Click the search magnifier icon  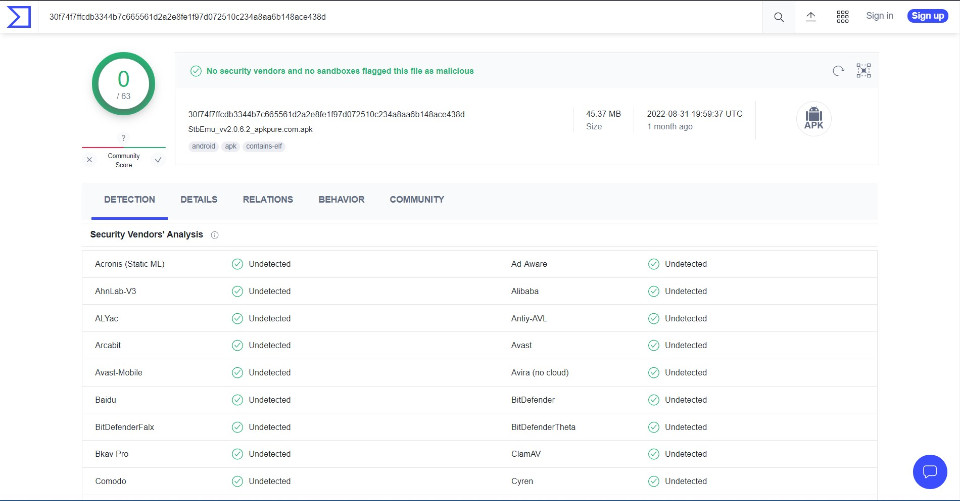point(779,17)
